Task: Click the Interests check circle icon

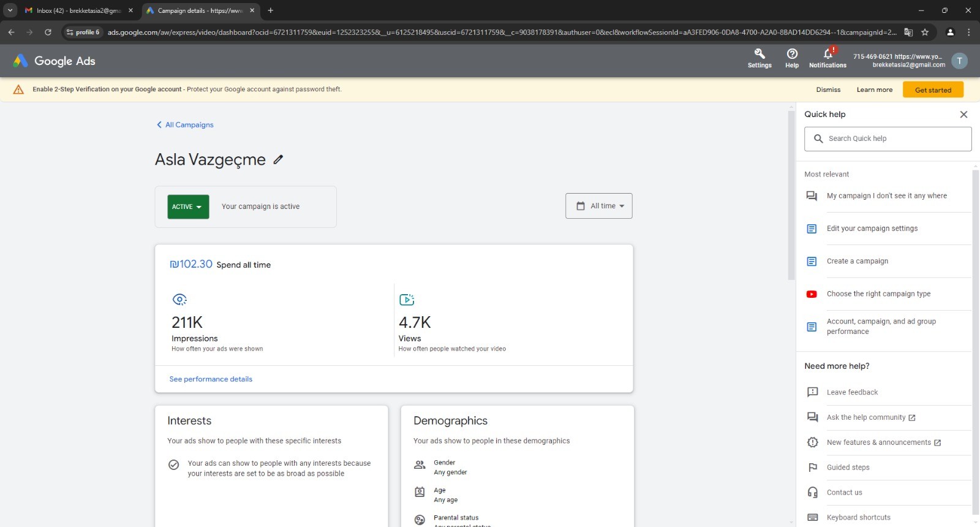Action: [174, 464]
